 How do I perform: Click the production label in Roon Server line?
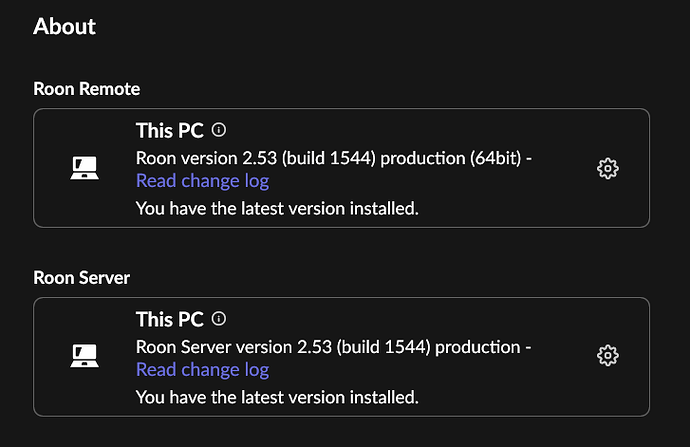(478, 348)
